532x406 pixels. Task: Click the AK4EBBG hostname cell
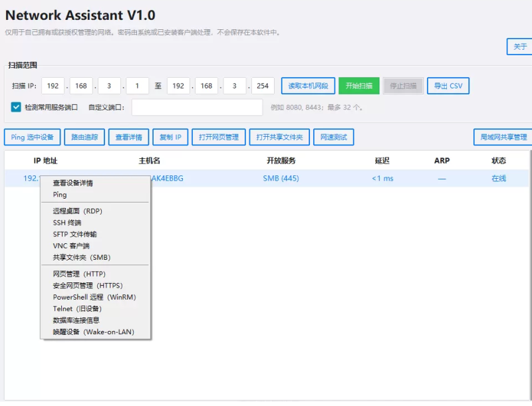coord(167,178)
